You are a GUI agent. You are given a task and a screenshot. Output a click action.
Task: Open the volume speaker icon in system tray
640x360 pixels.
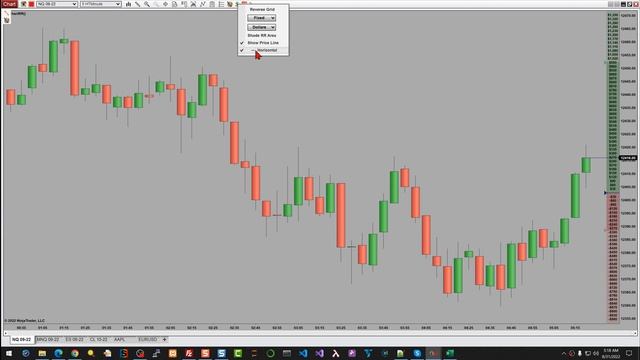coord(596,353)
